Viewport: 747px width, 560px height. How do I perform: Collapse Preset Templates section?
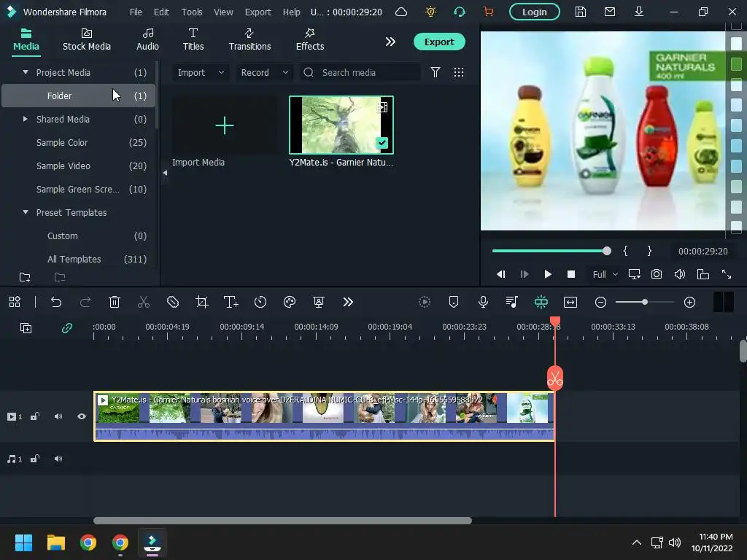[x=26, y=212]
